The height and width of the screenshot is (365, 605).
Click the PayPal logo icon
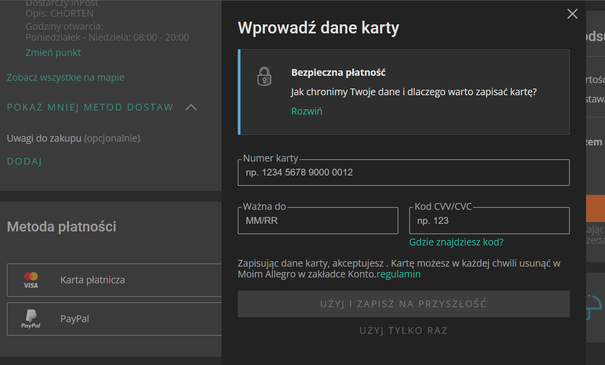pos(31,319)
